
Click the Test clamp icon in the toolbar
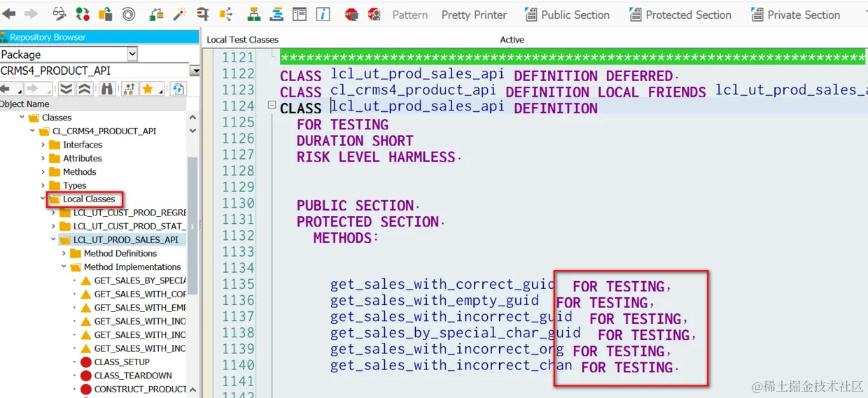202,14
